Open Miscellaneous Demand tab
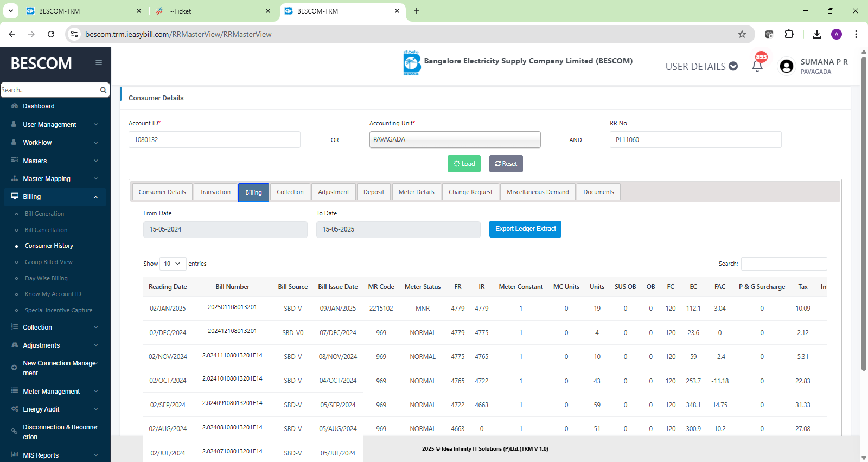Viewport: 868px width, 462px height. pyautogui.click(x=538, y=192)
